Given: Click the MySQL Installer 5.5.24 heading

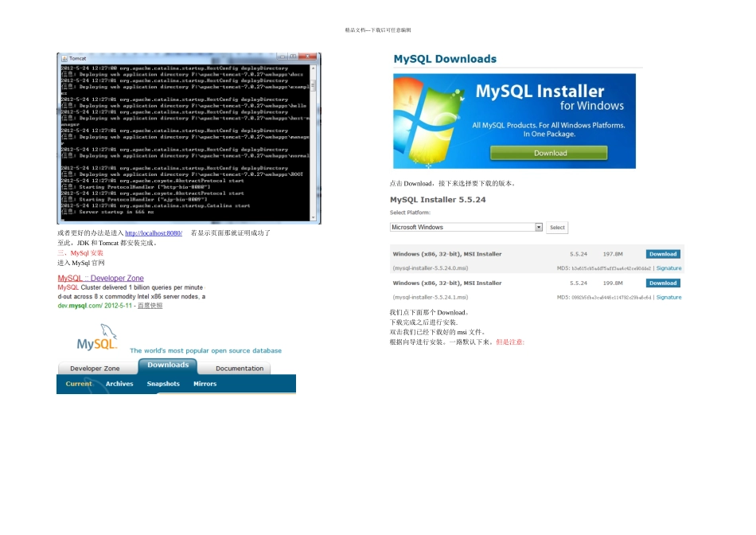Looking at the screenshot, I should coord(438,200).
